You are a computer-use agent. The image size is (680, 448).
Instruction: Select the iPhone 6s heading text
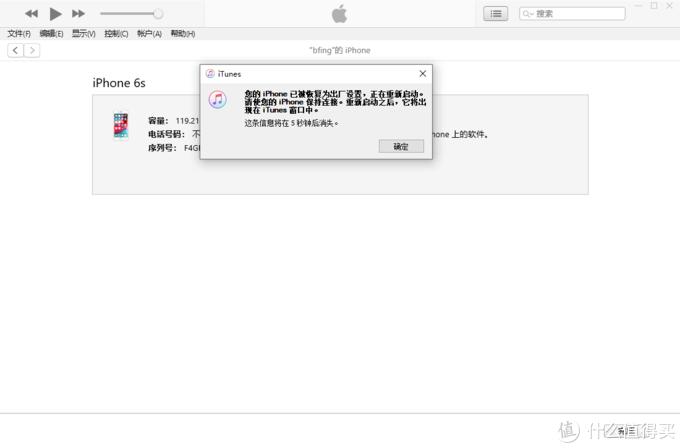click(119, 83)
